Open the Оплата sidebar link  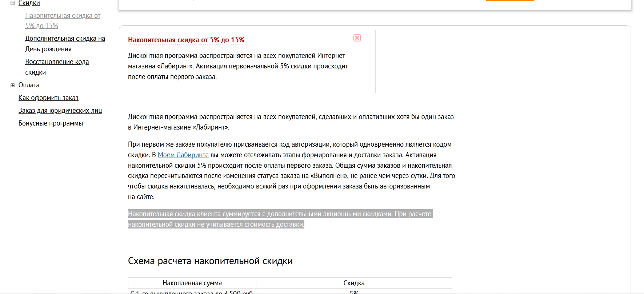click(29, 85)
